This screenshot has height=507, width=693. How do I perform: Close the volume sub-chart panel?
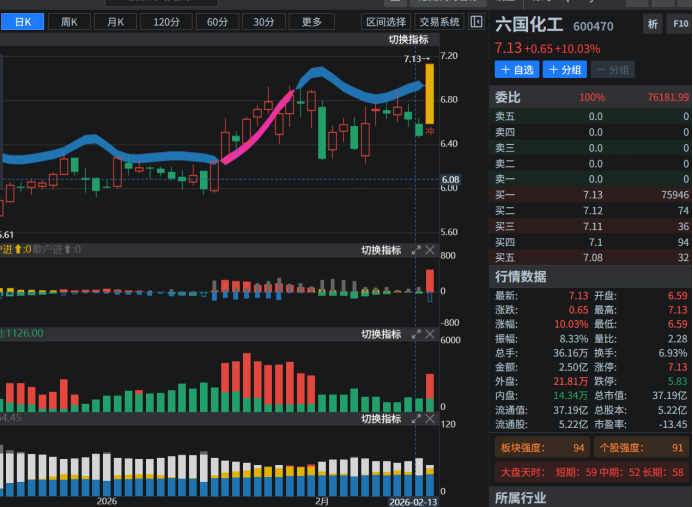[x=431, y=334]
